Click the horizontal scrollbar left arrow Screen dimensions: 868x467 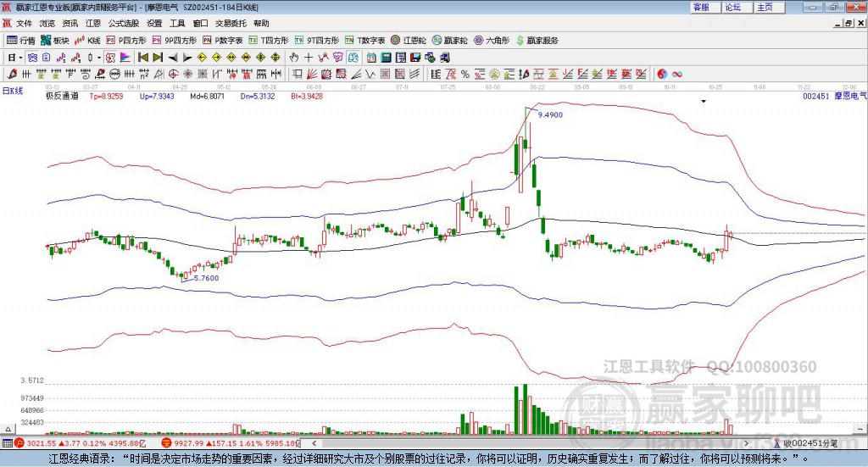[x=314, y=443]
